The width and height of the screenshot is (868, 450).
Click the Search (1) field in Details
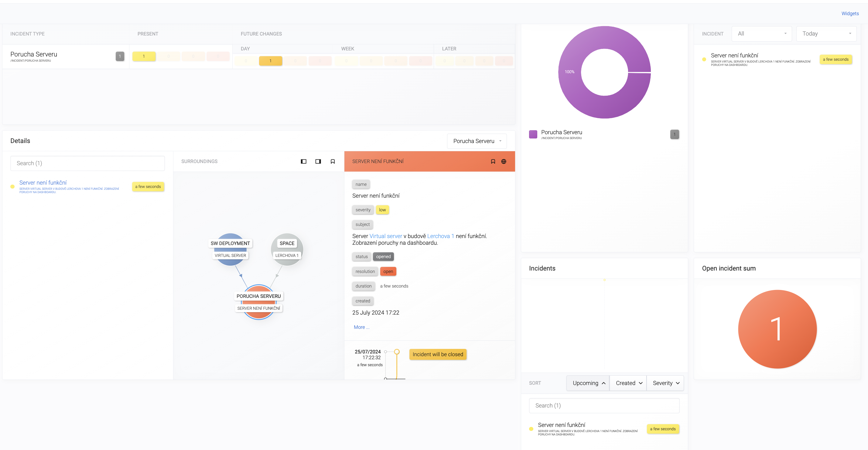point(87,163)
